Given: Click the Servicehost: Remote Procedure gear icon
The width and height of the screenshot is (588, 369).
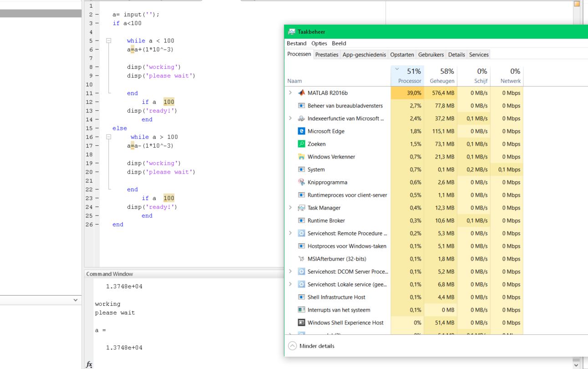Looking at the screenshot, I should [x=301, y=233].
